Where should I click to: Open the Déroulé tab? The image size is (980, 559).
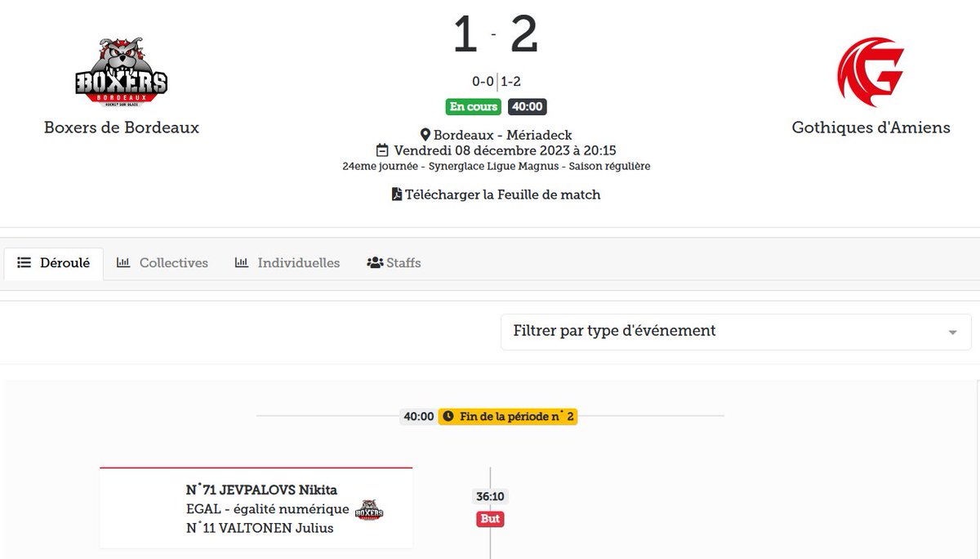click(54, 263)
